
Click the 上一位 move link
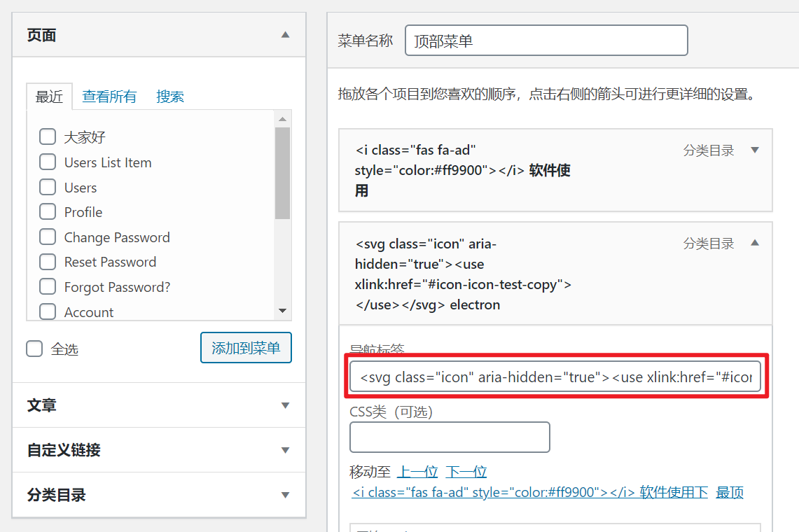coord(417,472)
